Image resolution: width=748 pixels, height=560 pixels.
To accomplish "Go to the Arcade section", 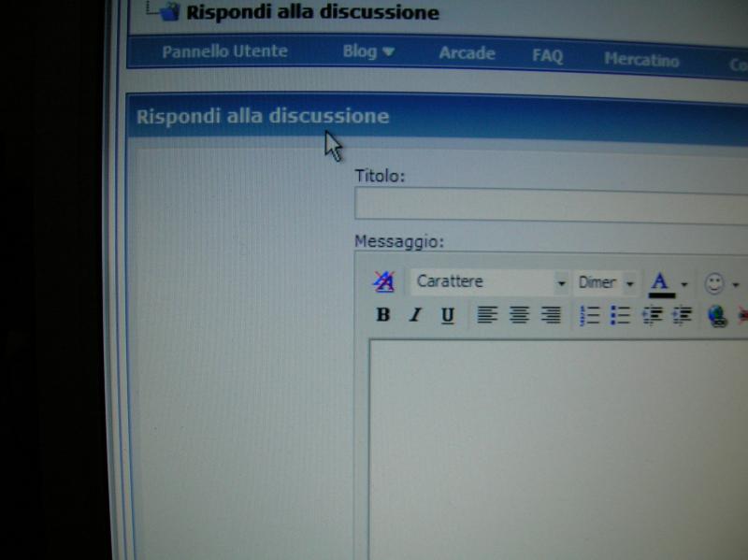I will (467, 53).
